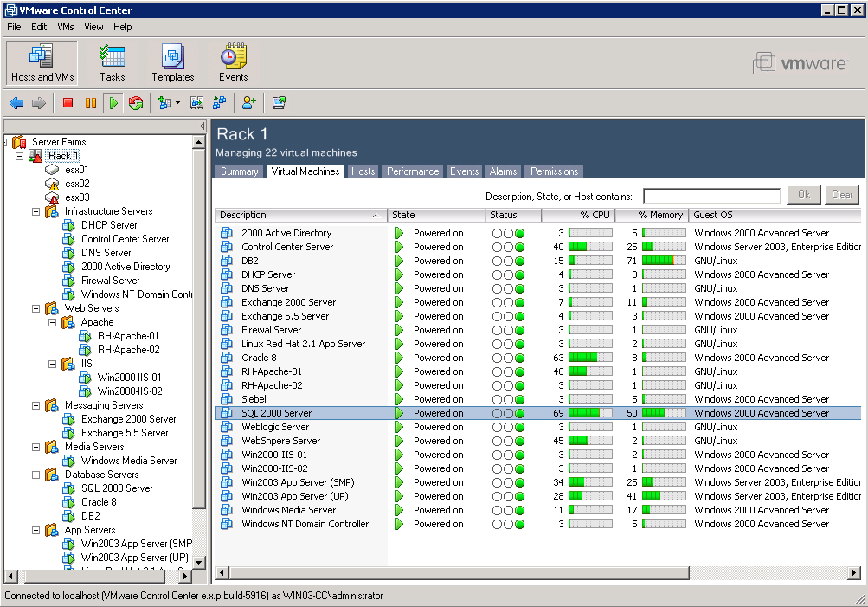Screen dimensions: 868x607
Task: Collapse the Messaging Servers folder
Action: click(x=36, y=405)
